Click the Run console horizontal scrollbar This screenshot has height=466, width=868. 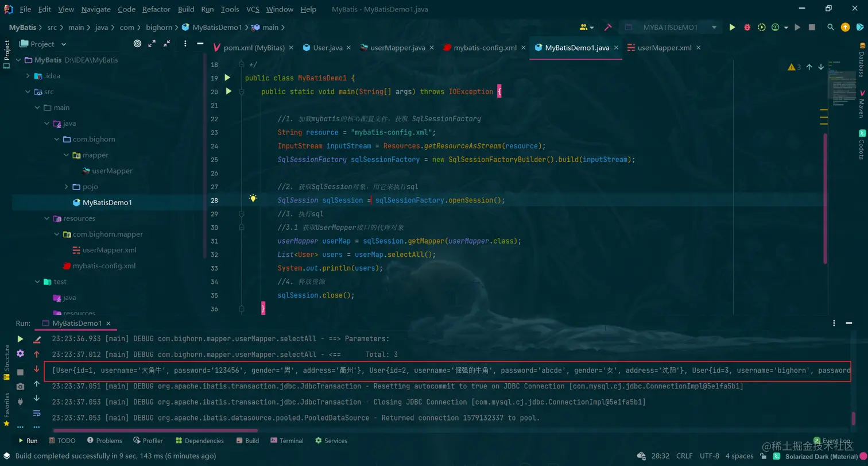point(155,430)
